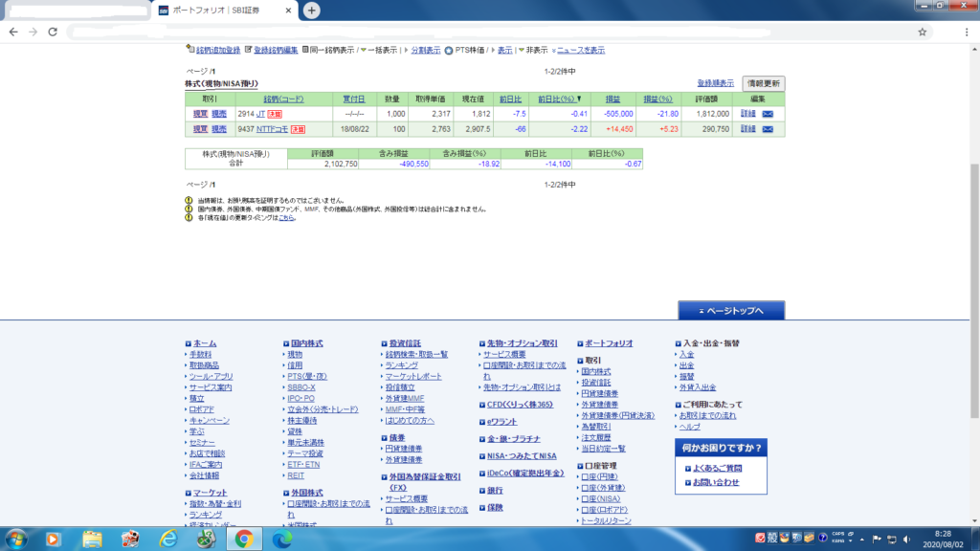This screenshot has height=551, width=980.
Task: Click the page vertical scrollbar thumb
Action: coord(974,291)
